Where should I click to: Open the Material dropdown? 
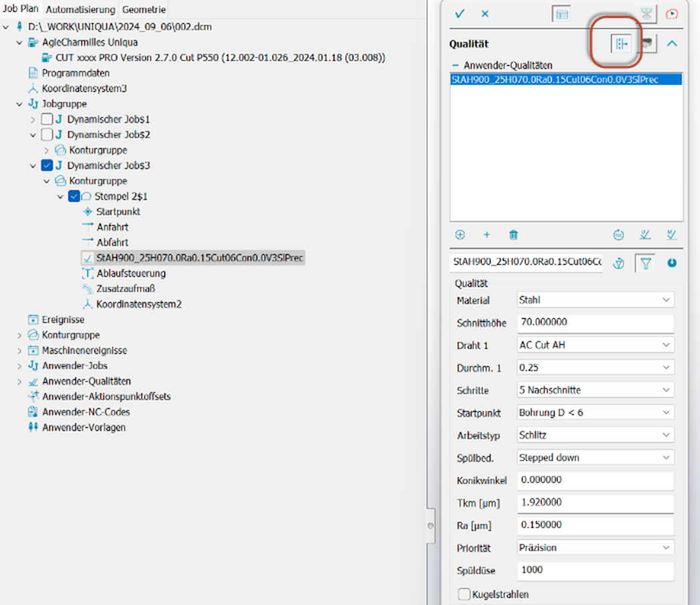tap(595, 301)
